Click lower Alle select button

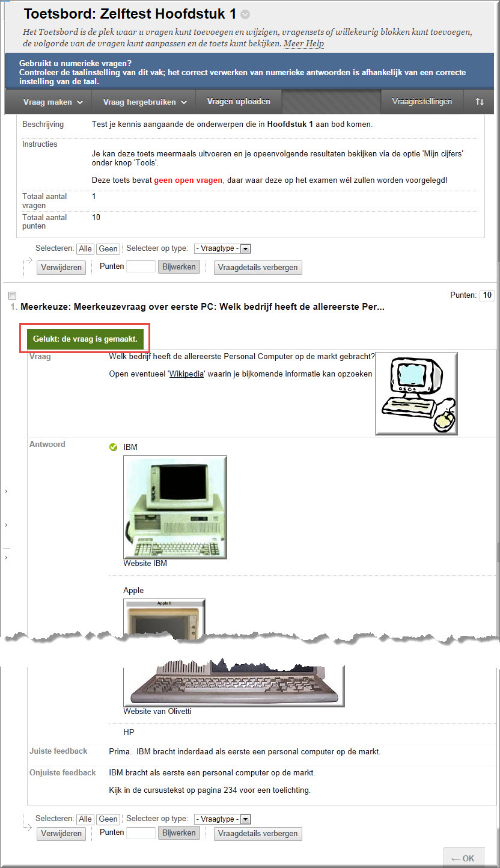tap(85, 819)
